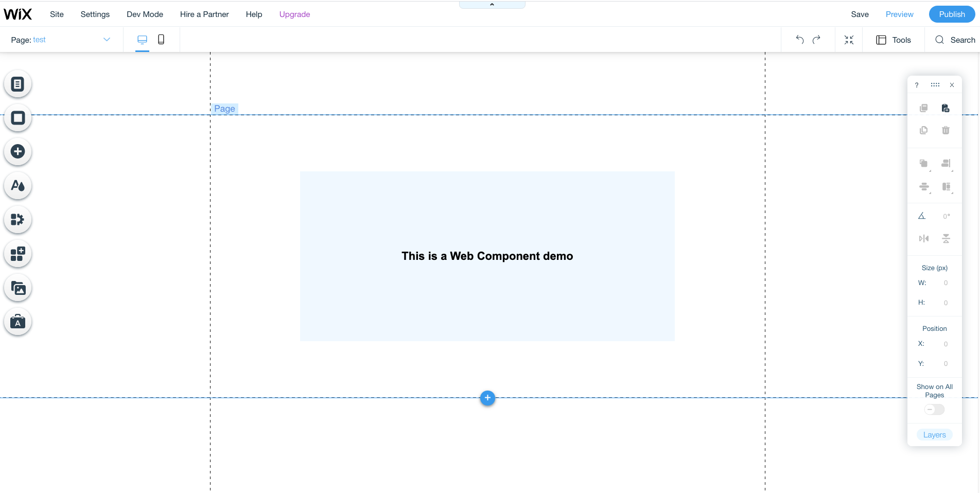Screen dimensions: 980x493
Task: Undo the last action
Action: [x=799, y=40]
